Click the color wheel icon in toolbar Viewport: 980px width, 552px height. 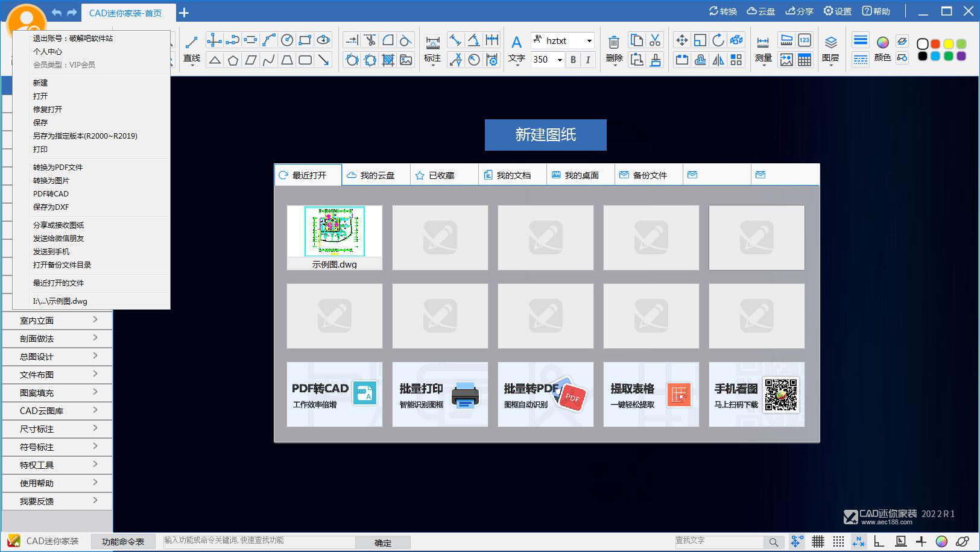point(882,42)
